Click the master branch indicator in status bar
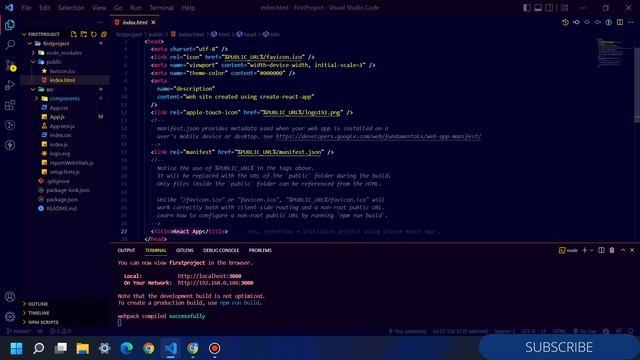 click(19, 331)
